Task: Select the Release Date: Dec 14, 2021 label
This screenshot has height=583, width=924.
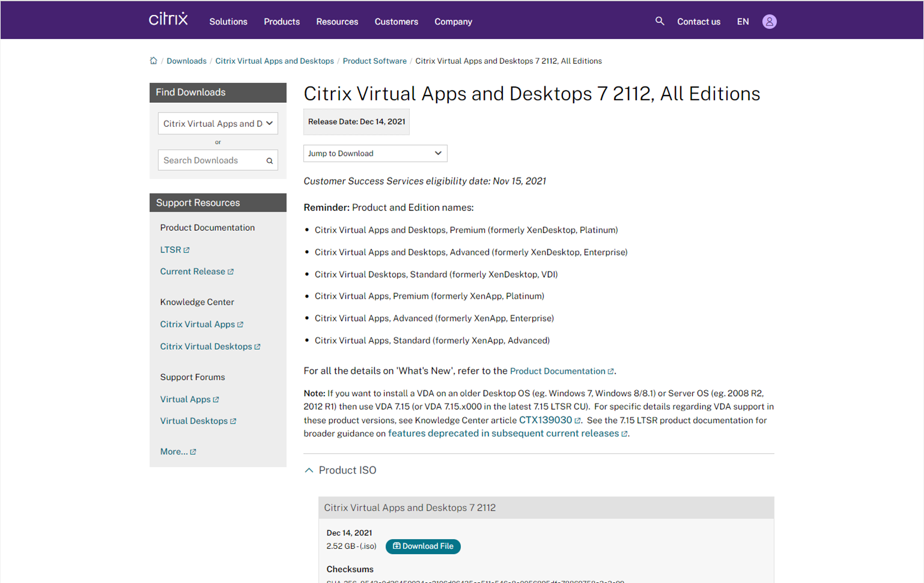Action: [x=356, y=121]
